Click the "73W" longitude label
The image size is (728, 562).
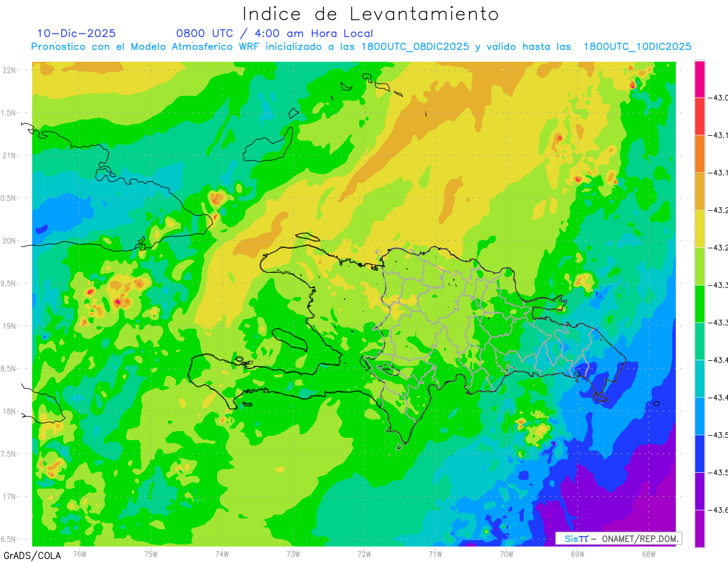point(293,553)
